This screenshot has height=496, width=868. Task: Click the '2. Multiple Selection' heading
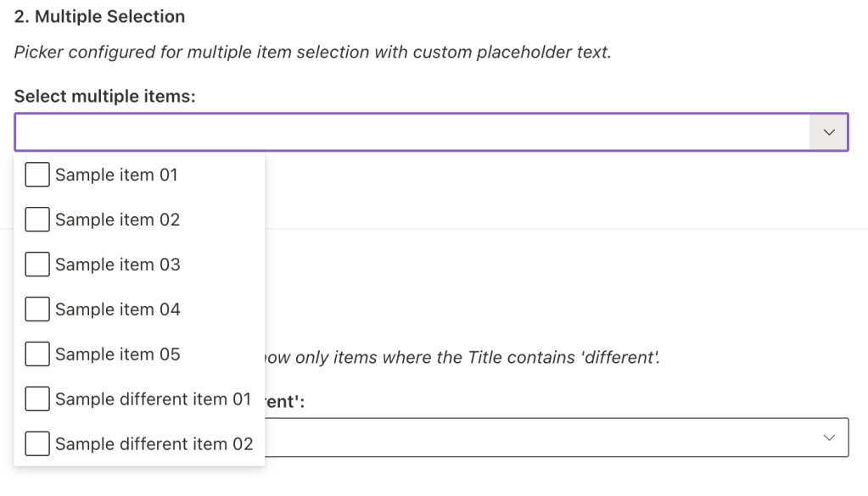coord(100,16)
